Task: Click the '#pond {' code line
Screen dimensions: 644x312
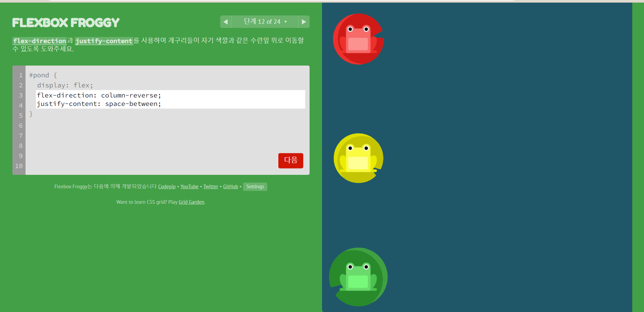Action: point(43,75)
